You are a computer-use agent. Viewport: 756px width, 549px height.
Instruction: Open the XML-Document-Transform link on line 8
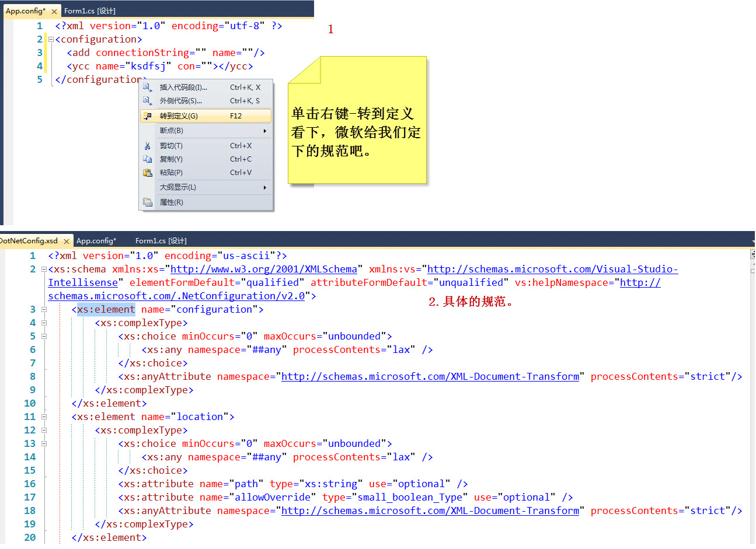click(430, 377)
